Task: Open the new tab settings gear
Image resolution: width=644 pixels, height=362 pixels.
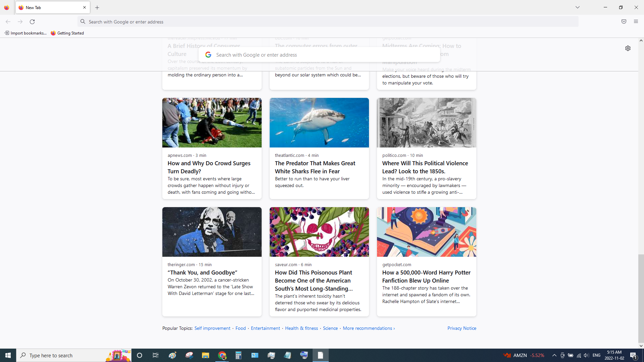Action: [x=628, y=48]
